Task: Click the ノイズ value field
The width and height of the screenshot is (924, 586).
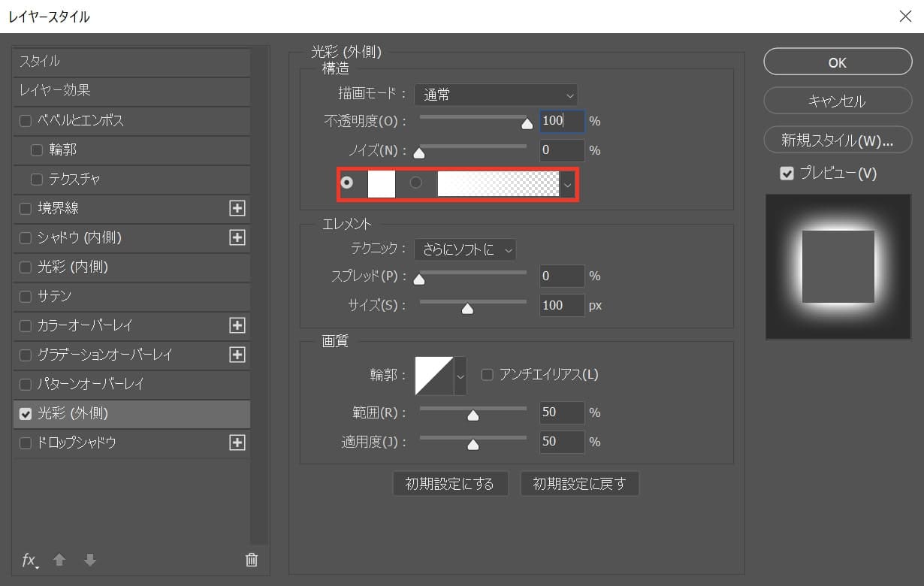Action: coord(562,150)
